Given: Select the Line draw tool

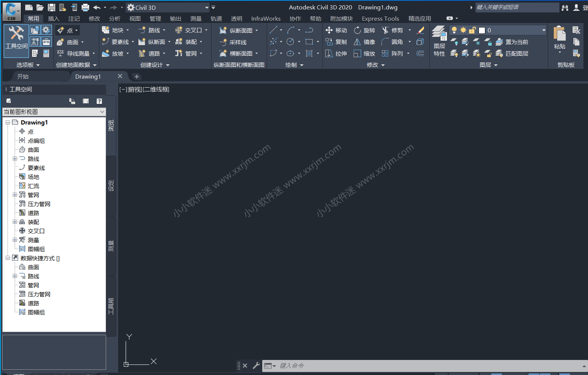Looking at the screenshot, I should [273, 30].
